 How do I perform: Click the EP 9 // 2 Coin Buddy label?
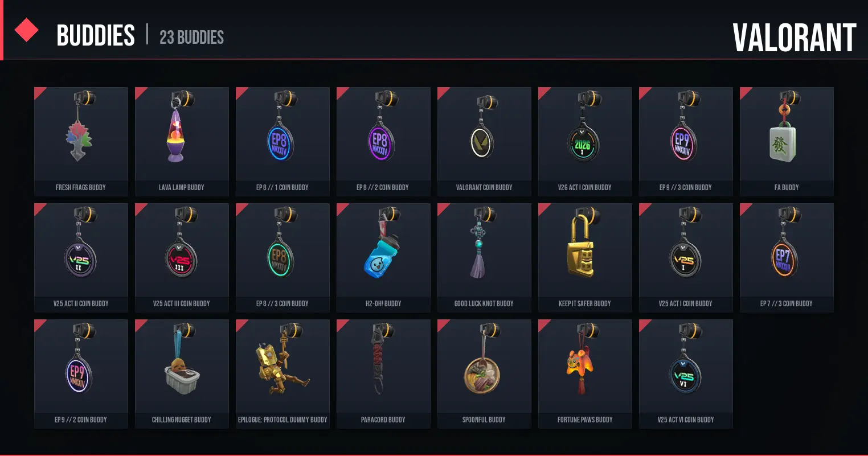click(x=81, y=420)
